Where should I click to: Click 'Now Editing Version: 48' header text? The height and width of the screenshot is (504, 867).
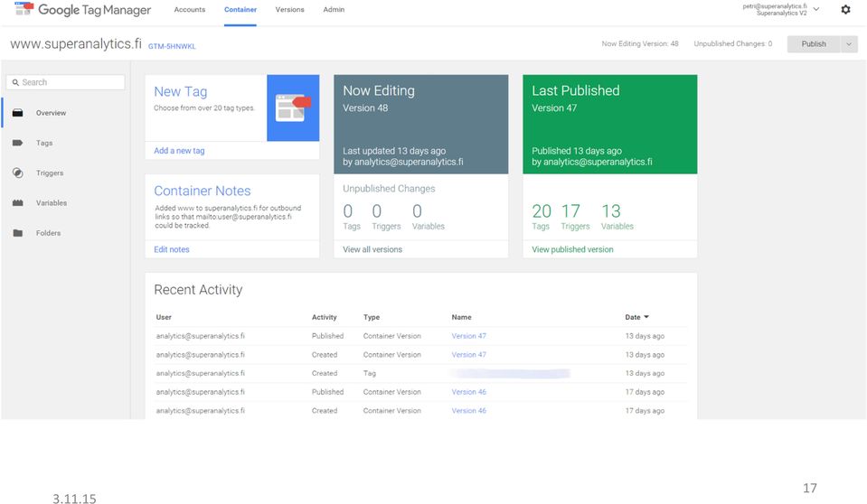[x=640, y=43]
